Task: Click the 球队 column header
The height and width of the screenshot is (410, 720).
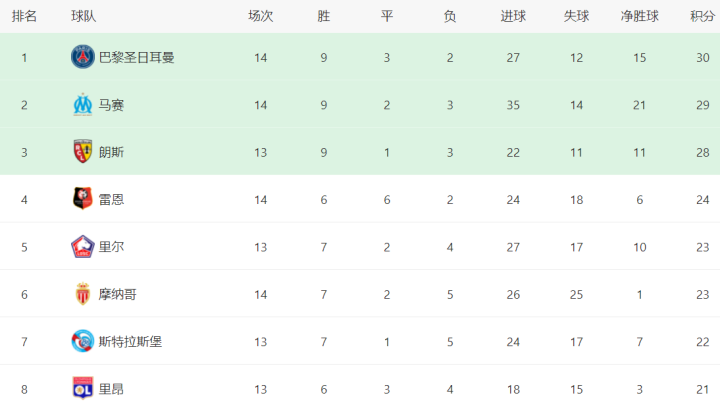Action: click(x=84, y=16)
